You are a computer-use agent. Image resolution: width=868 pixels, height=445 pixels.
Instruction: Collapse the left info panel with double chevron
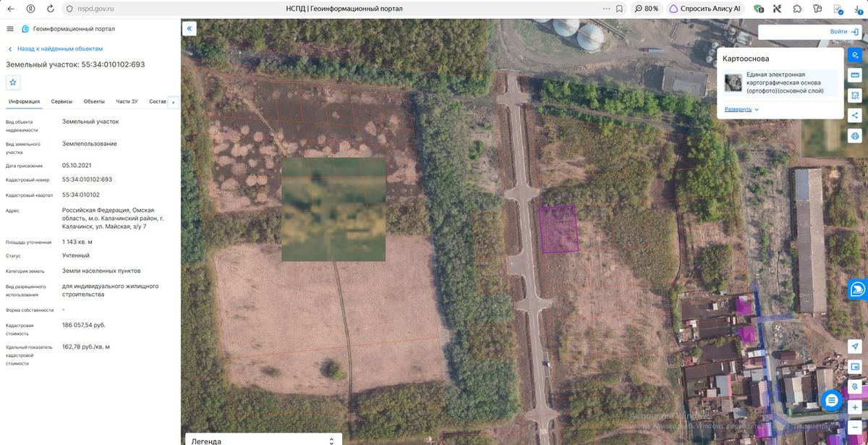pos(190,29)
